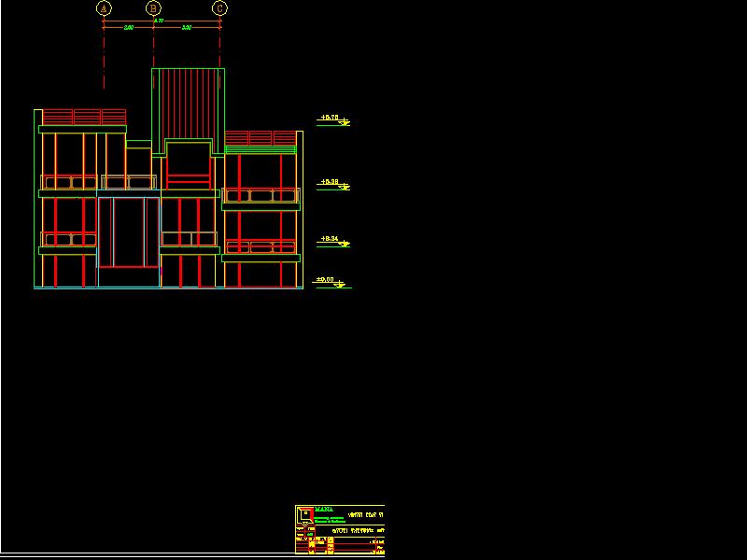Viewport: 747px width, 560px height.
Task: Click grid axis bubble B
Action: pyautogui.click(x=154, y=8)
